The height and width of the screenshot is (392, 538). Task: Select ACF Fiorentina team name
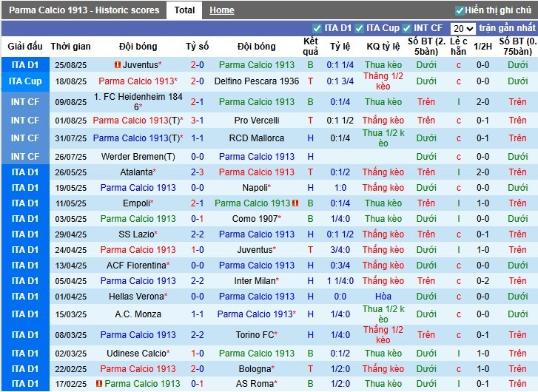[137, 265]
